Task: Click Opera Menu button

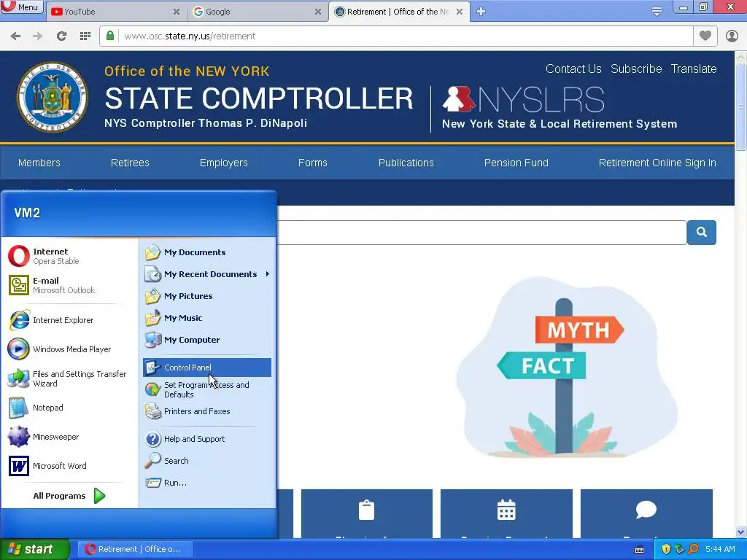Action: click(x=22, y=7)
